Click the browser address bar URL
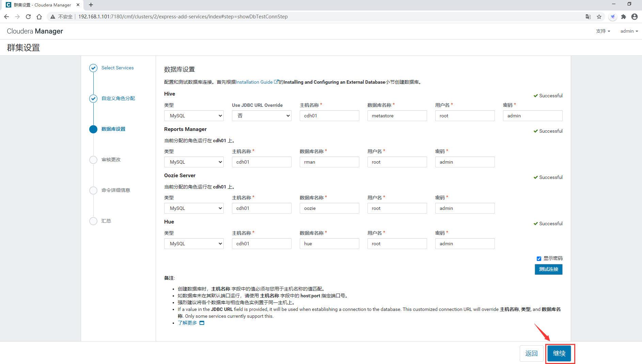This screenshot has width=642, height=364. click(183, 17)
